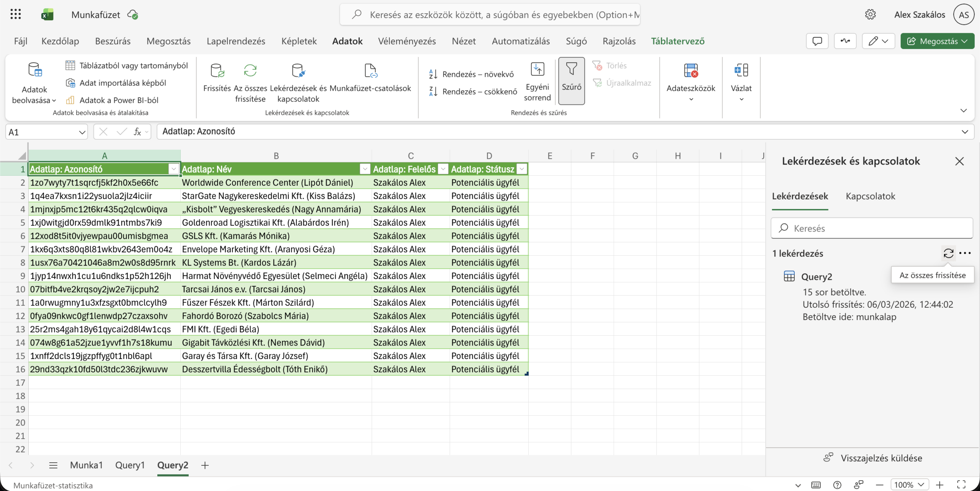The image size is (980, 491).
Task: Click Az összes frissítése ribbon icon
Action: pyautogui.click(x=250, y=71)
